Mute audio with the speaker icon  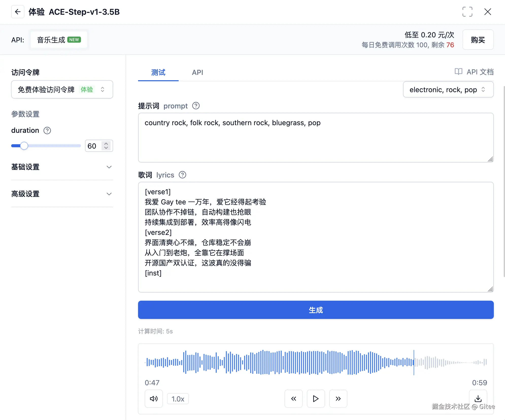click(154, 399)
